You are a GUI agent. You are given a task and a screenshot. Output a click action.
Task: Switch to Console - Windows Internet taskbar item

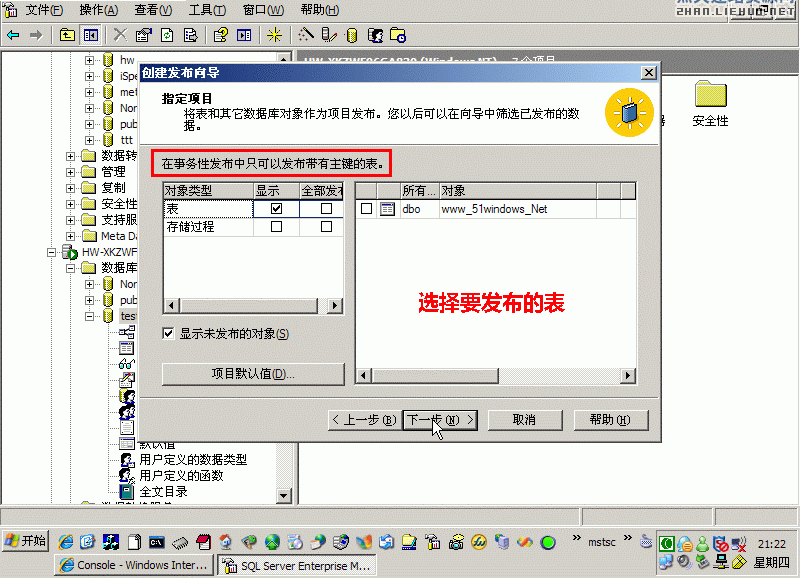pyautogui.click(x=134, y=565)
